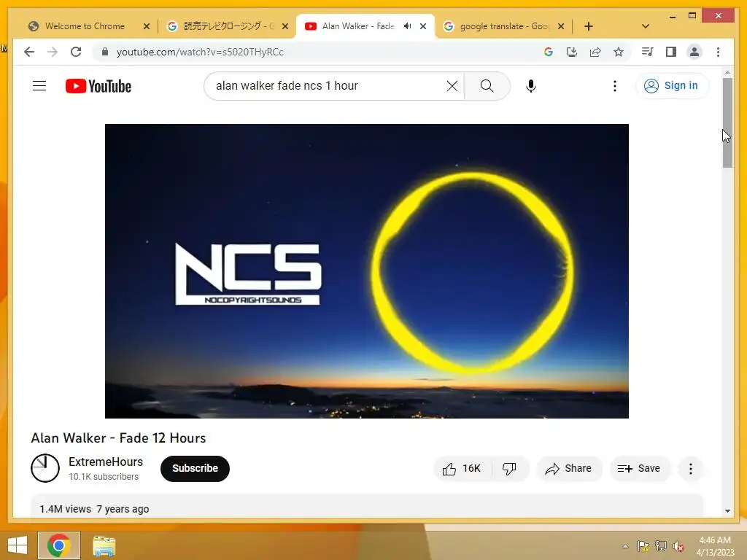Open the Chrome three-dot menu

pos(718,52)
